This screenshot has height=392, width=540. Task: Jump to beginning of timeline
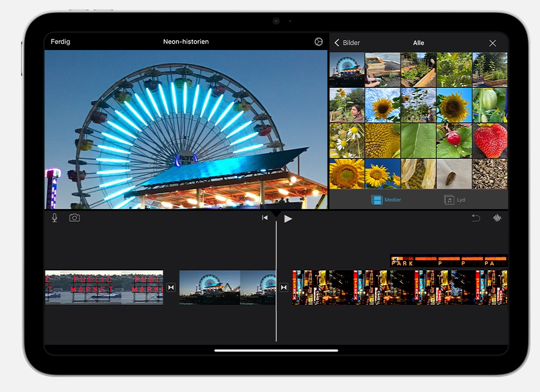click(264, 218)
